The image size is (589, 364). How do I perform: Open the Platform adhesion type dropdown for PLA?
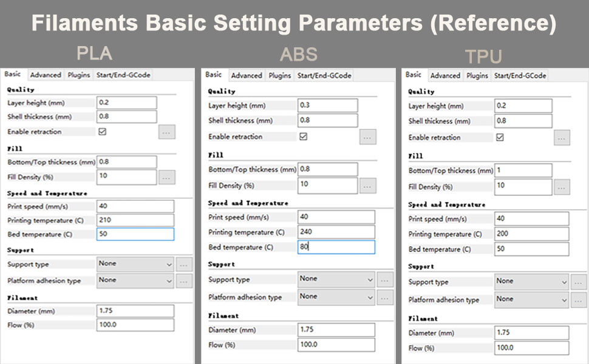click(x=135, y=280)
